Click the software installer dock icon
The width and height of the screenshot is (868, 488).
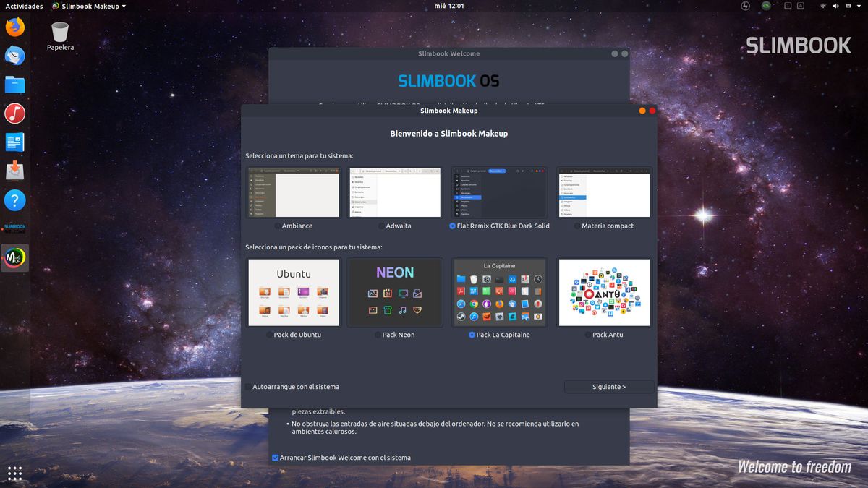pos(14,171)
